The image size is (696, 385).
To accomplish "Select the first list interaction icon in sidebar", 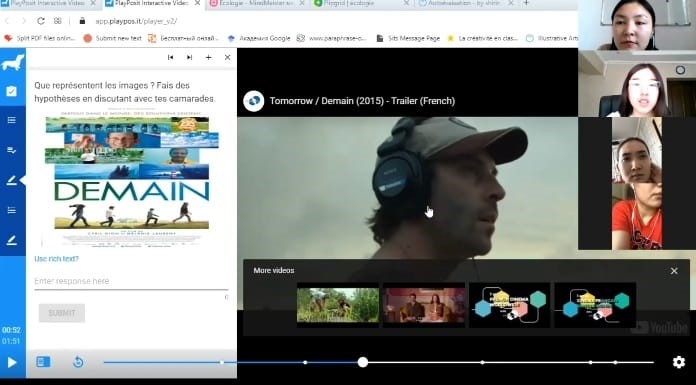I will click(x=12, y=120).
